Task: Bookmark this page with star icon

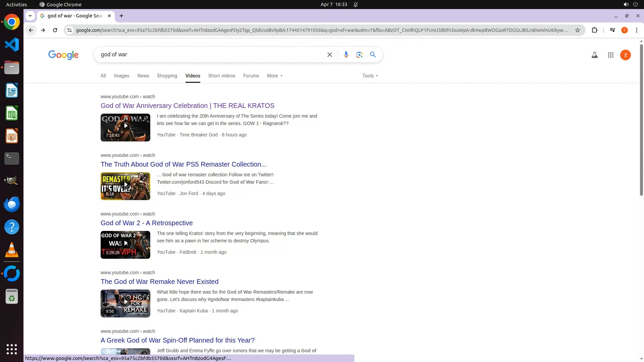Action: click(577, 30)
